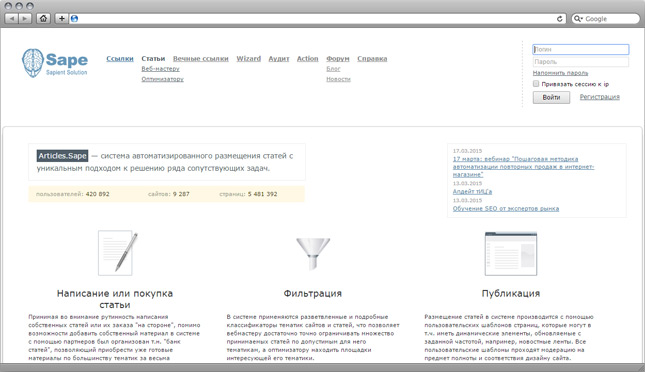Open the 'Апдейт тИЦ'а' news link
Viewport: 645px width, 372px height.
tap(472, 191)
